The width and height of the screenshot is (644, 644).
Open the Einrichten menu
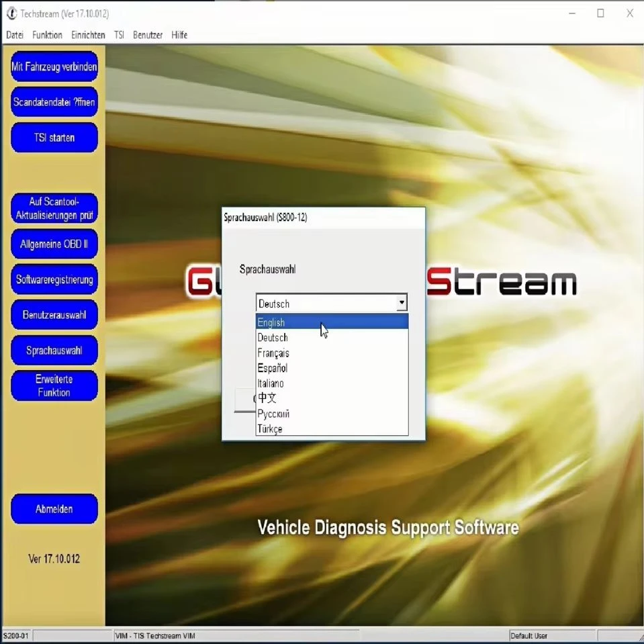(88, 36)
